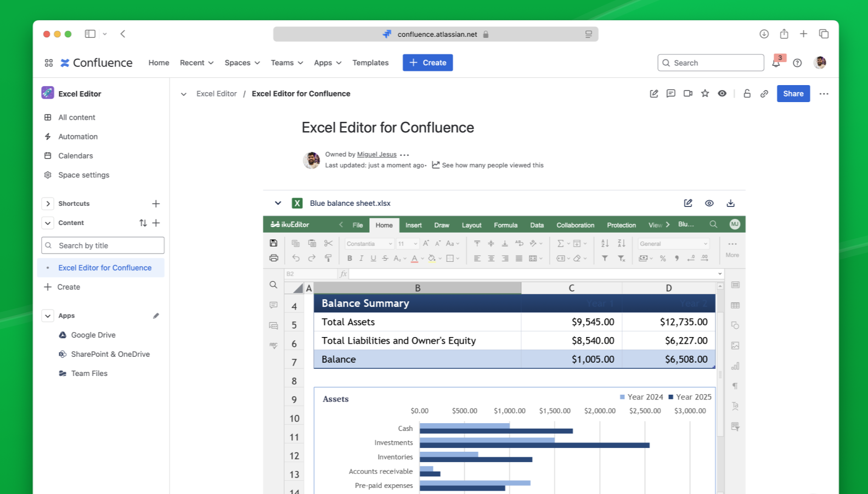Image resolution: width=868 pixels, height=494 pixels.
Task: Download the Blue balance sheet file
Action: tap(730, 203)
